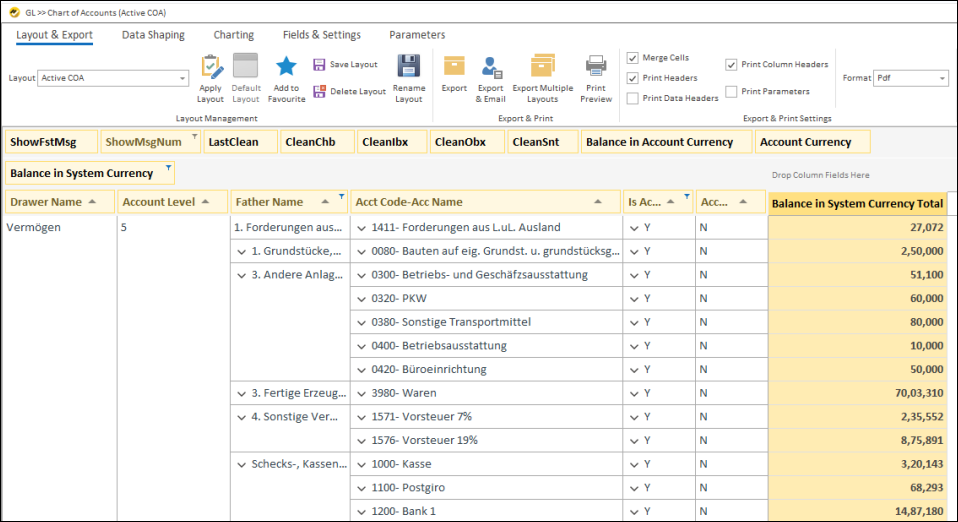Open Export & Email
958x522 pixels.
click(491, 67)
